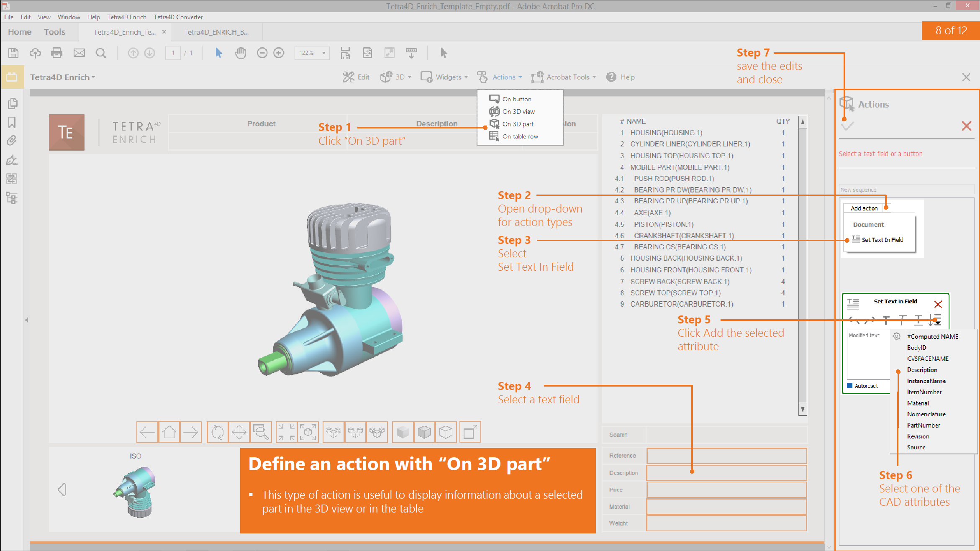Select PISTON(PISTON.1) table row
This screenshot has height=551, width=980.
(702, 224)
